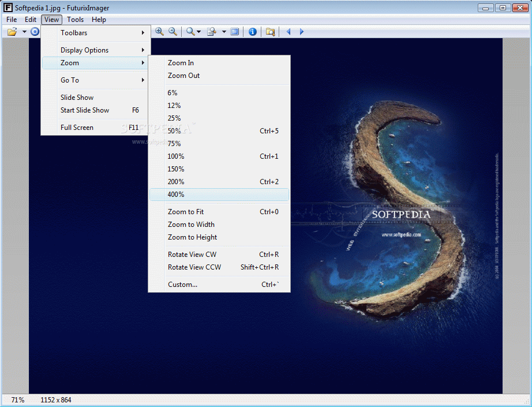
Task: Expand the Display Options submenu
Action: pos(95,50)
